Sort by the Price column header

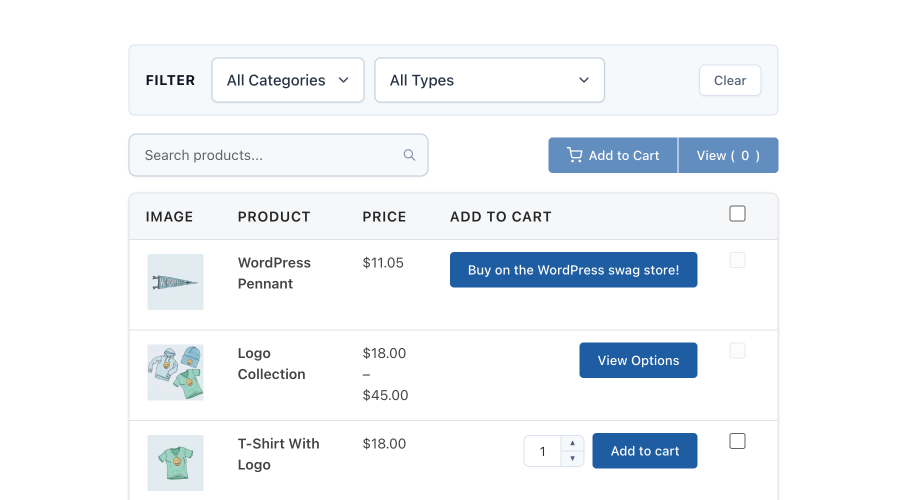[x=384, y=216]
